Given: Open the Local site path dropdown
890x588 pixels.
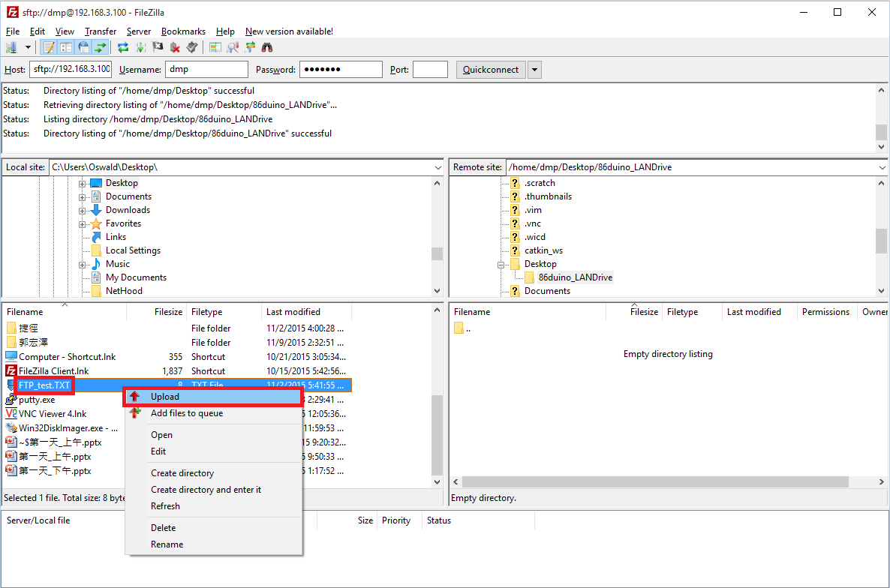Looking at the screenshot, I should 437,168.
